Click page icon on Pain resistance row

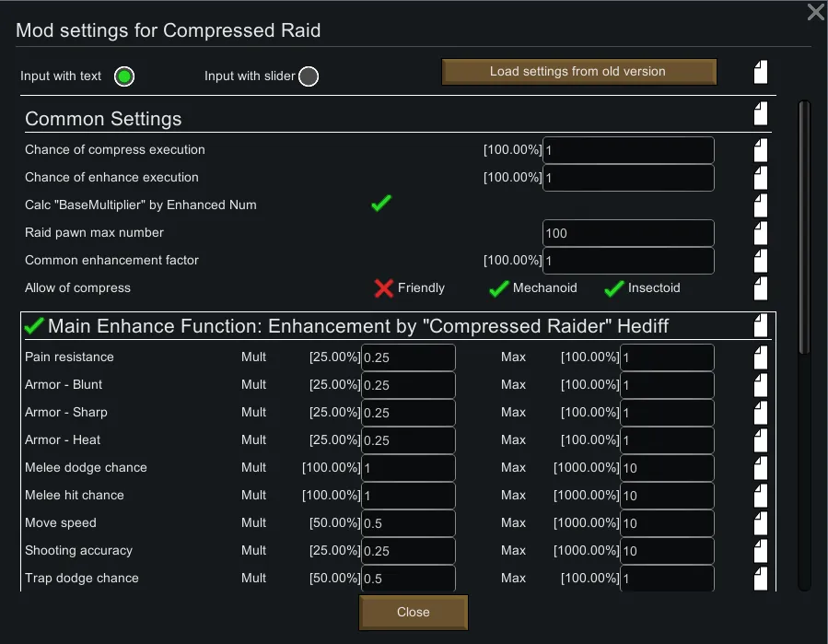pos(760,357)
